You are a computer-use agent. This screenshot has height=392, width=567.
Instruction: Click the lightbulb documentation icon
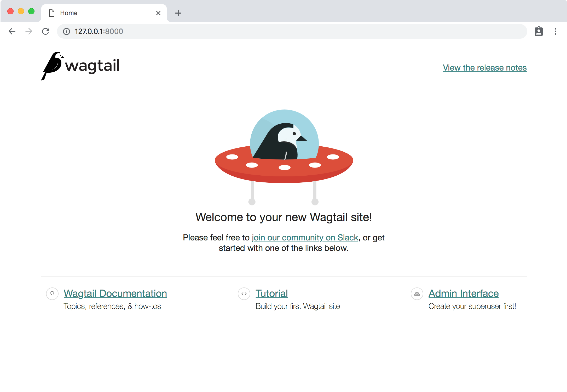(x=52, y=294)
